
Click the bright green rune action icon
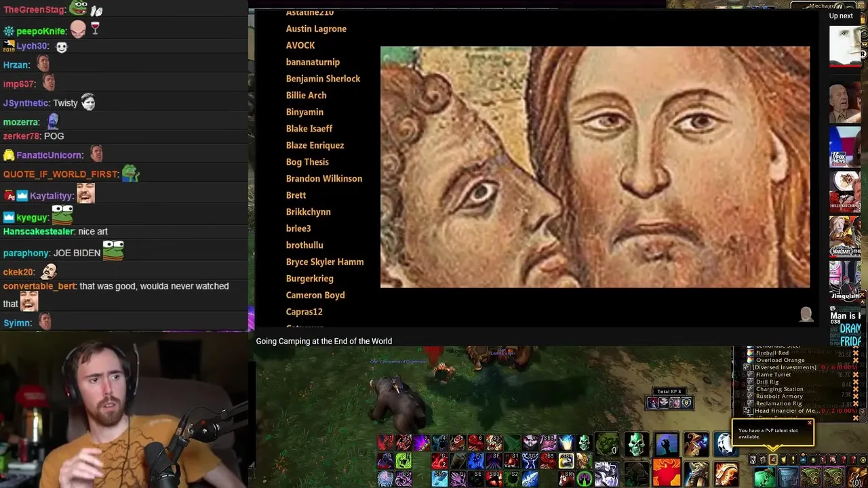[403, 461]
